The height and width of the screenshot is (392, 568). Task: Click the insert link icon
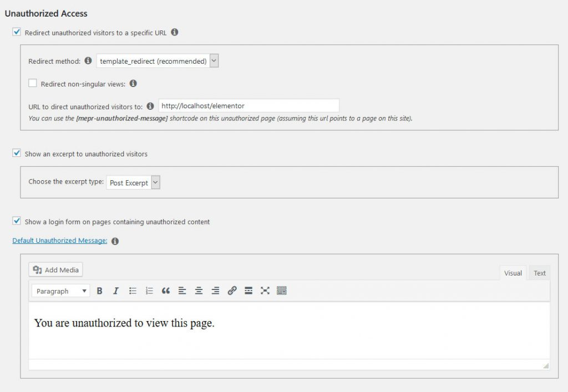(232, 291)
